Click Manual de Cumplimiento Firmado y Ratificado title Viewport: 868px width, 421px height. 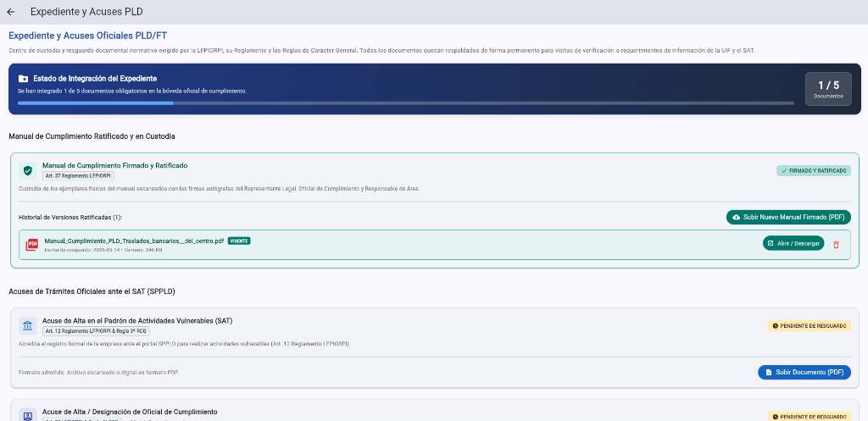[115, 165]
